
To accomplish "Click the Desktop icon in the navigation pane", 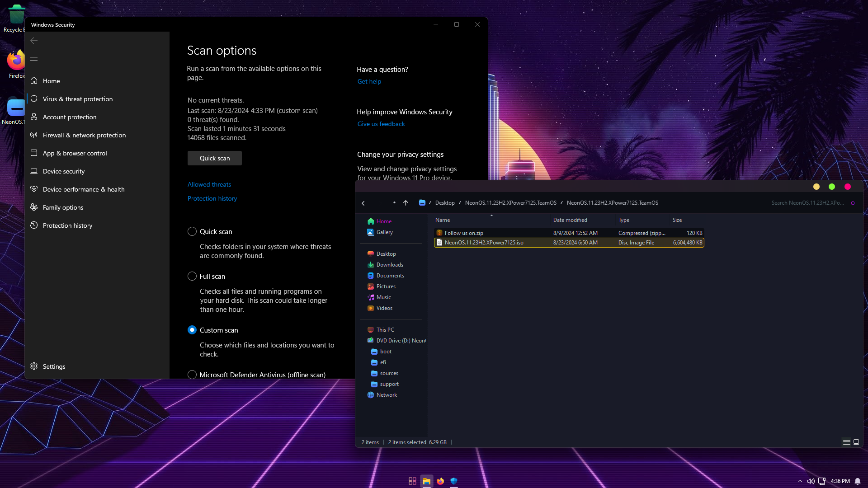I will tap(371, 254).
